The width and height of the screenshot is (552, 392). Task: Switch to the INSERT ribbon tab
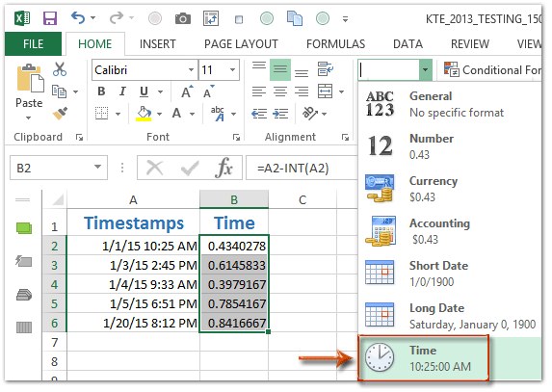pos(157,44)
